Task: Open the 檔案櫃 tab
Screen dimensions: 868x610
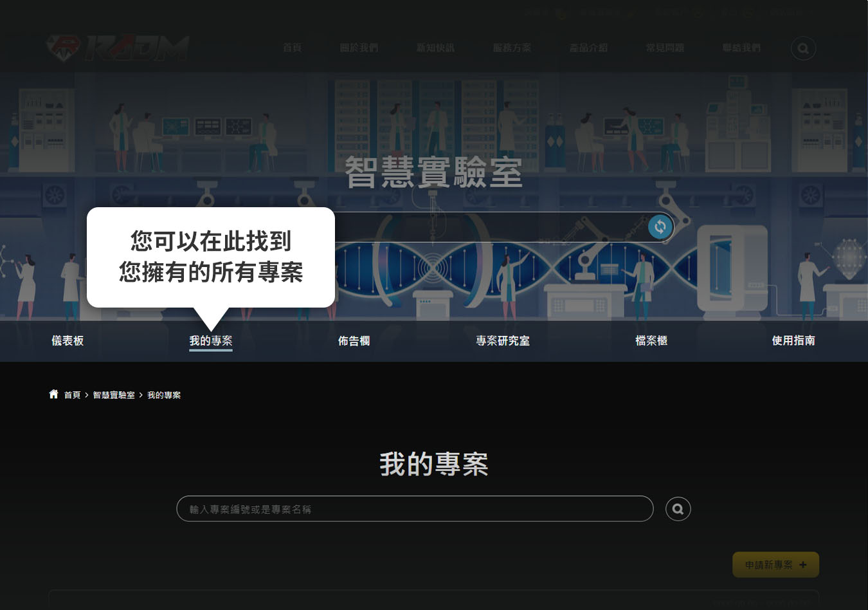Action: [651, 340]
